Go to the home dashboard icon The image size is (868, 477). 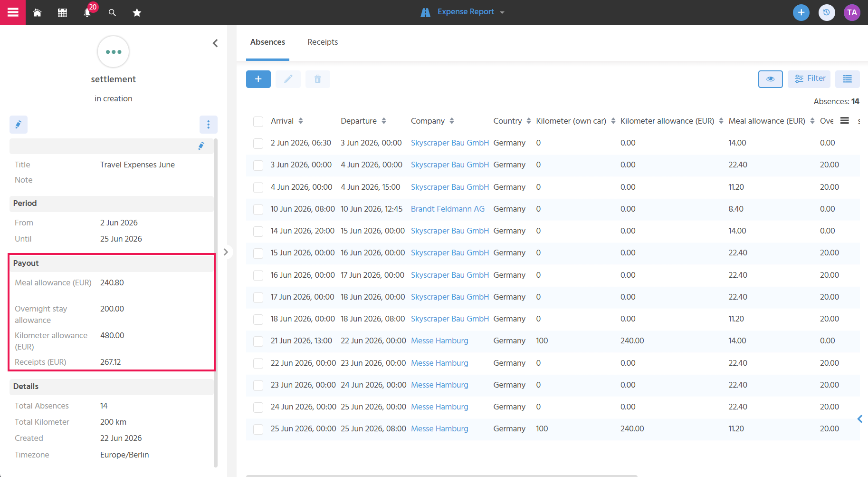point(37,13)
